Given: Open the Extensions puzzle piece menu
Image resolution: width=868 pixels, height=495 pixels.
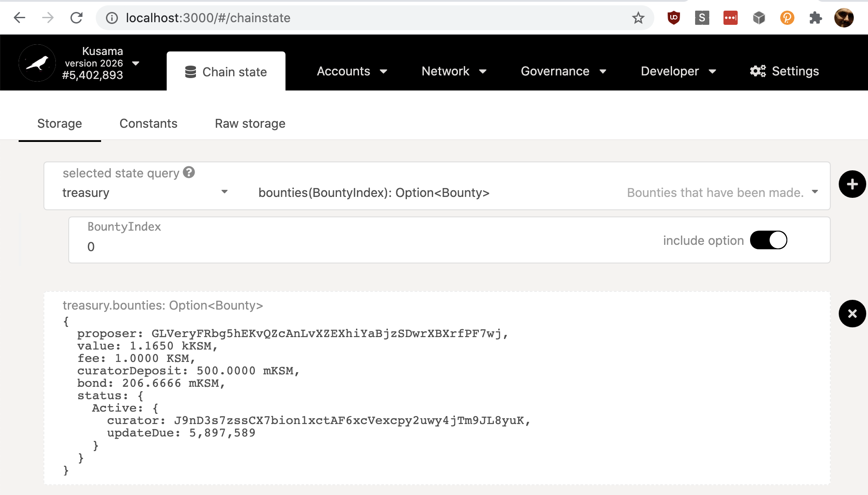Looking at the screenshot, I should coord(815,18).
